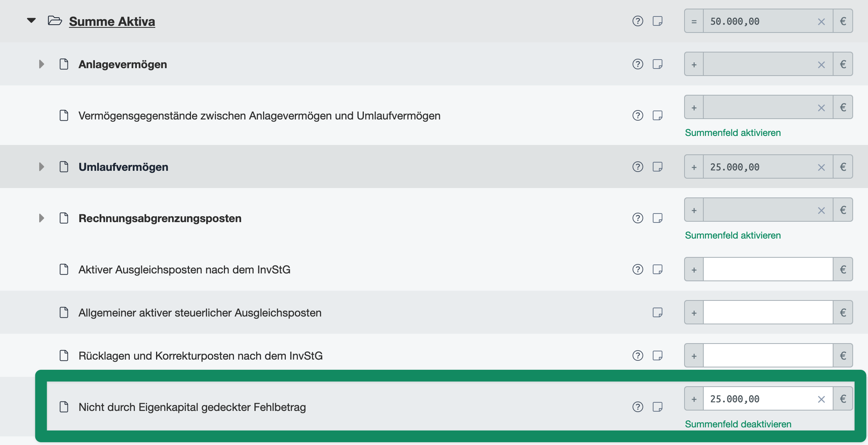Viewport: 868px width, 445px height.
Task: Expand Rechnungsabgrenzungsposten subitems
Action: click(x=42, y=218)
